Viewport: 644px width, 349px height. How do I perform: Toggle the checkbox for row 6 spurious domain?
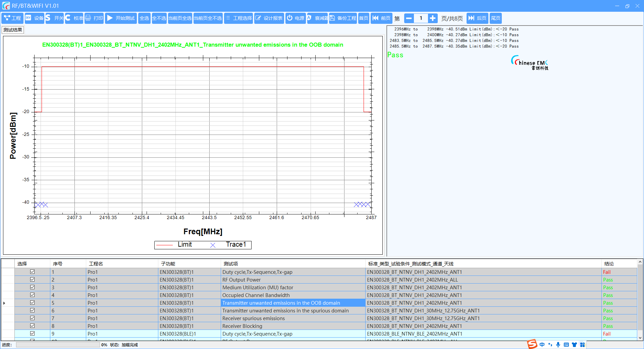33,310
